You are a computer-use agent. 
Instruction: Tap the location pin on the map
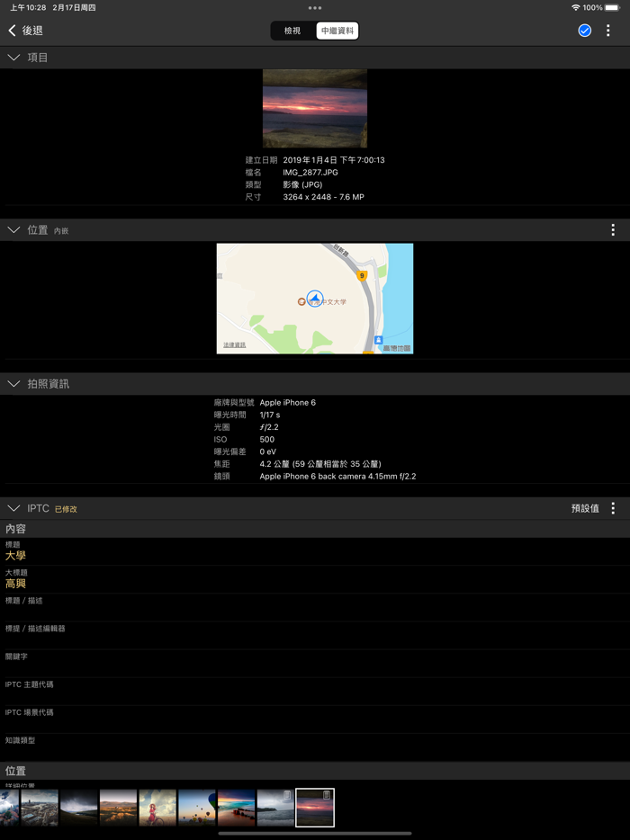coord(315,299)
